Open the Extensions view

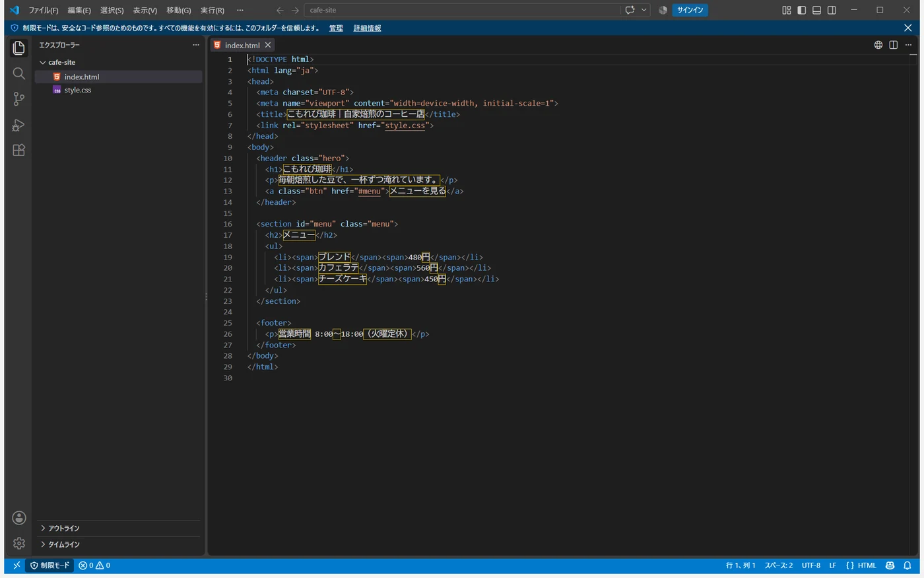18,150
